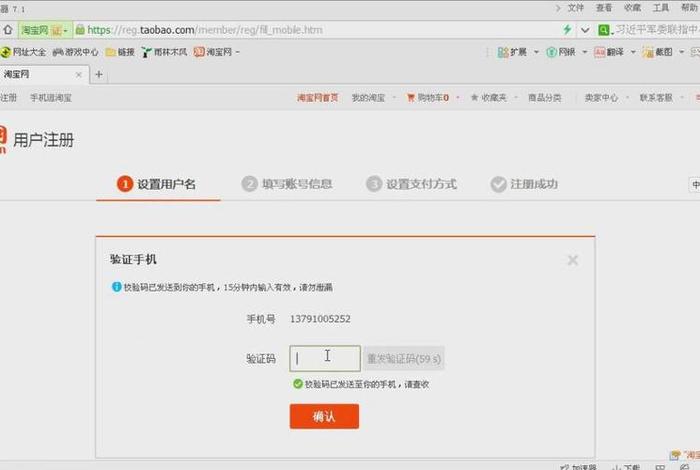Open 淘宝网 bookmark in bookmarks bar
The height and width of the screenshot is (470, 700).
213,52
